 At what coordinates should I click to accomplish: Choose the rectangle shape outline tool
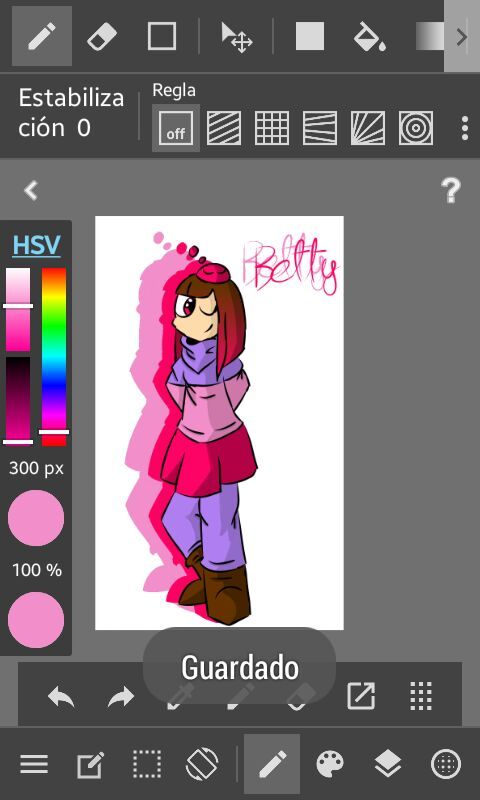coord(162,36)
